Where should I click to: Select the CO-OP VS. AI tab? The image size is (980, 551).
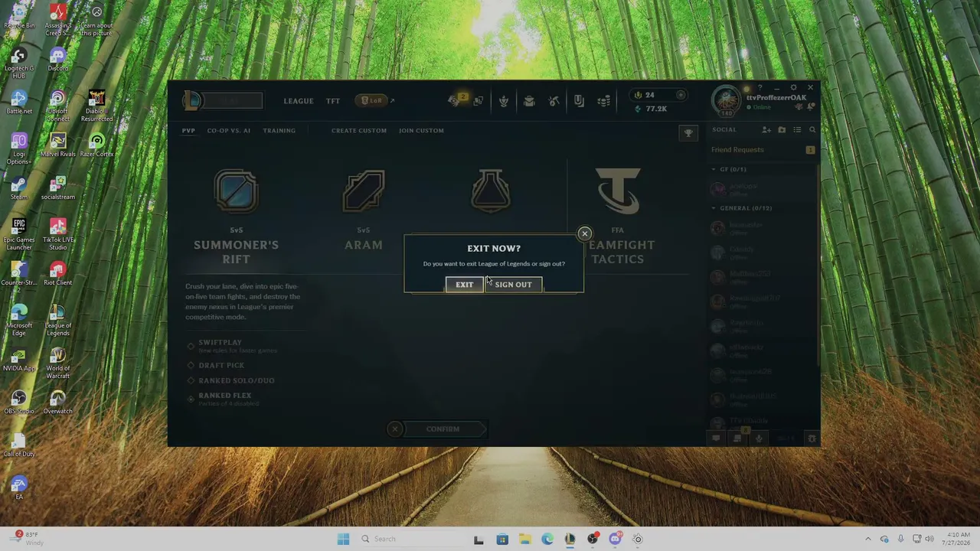coord(229,131)
